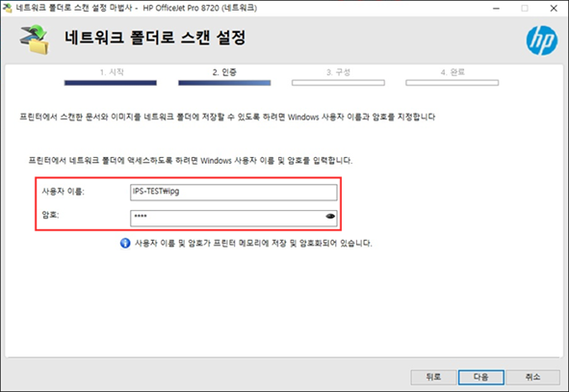Screen dimensions: 569x392
Task: Click the progress bar under 시작 step
Action: point(111,83)
